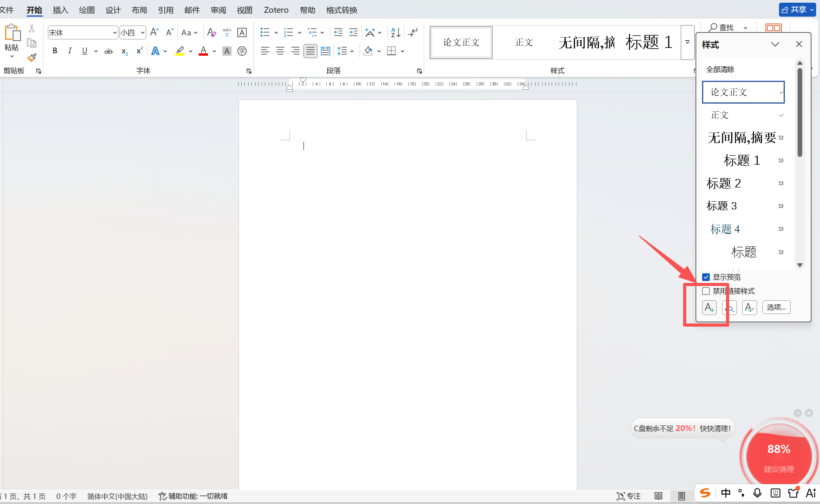Image resolution: width=820 pixels, height=504 pixels.
Task: Uncheck the 显示预览 checkbox
Action: click(706, 277)
